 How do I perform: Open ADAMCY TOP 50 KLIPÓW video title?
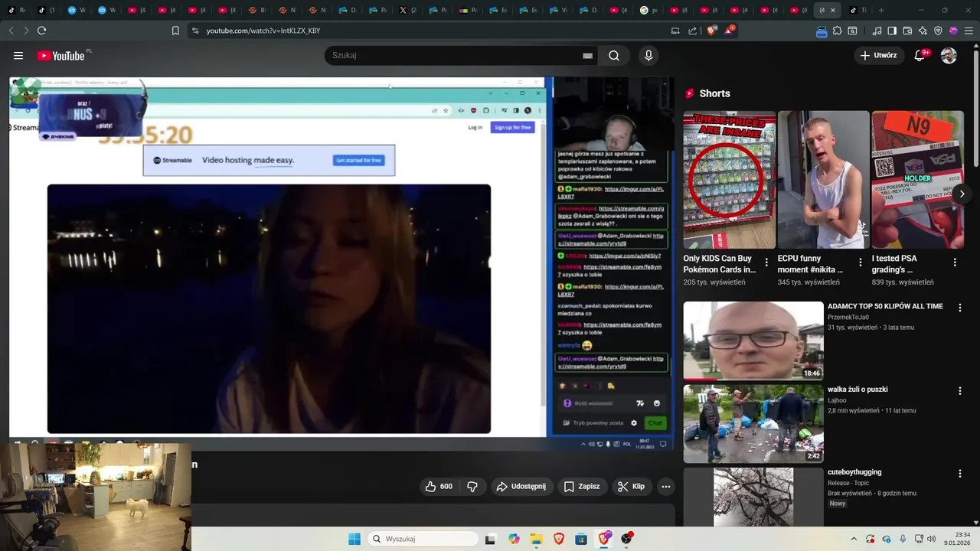pyautogui.click(x=885, y=306)
